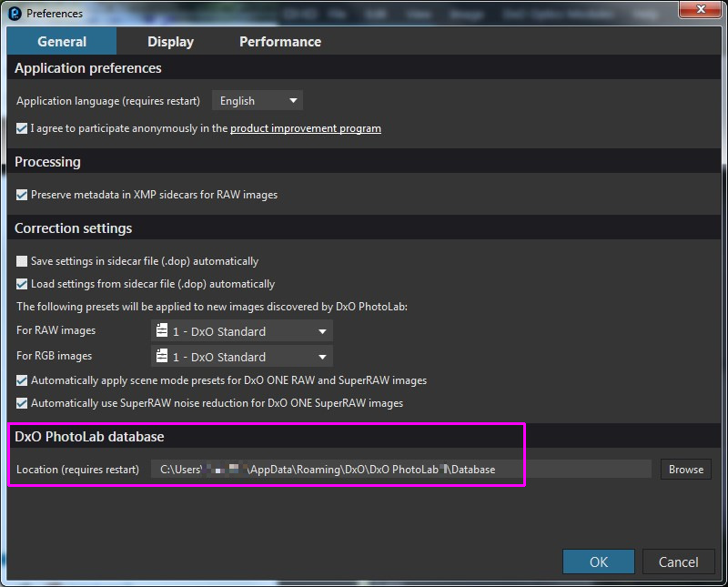Confirm preferences with the OK button
728x587 pixels.
[x=599, y=562]
